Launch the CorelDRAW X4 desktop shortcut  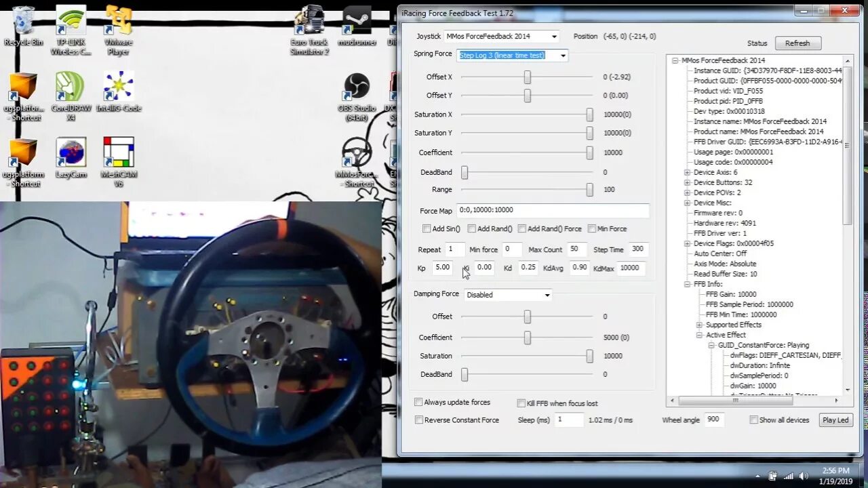click(71, 96)
